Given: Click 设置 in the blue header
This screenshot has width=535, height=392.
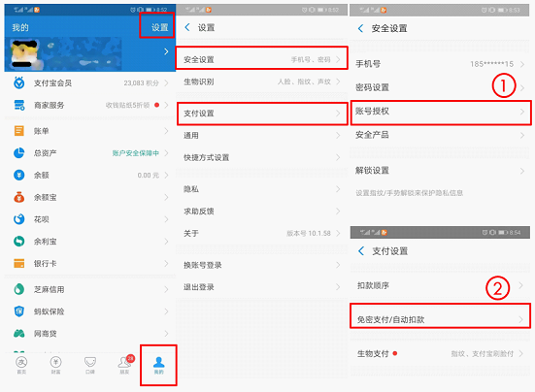Looking at the screenshot, I should pos(159,27).
